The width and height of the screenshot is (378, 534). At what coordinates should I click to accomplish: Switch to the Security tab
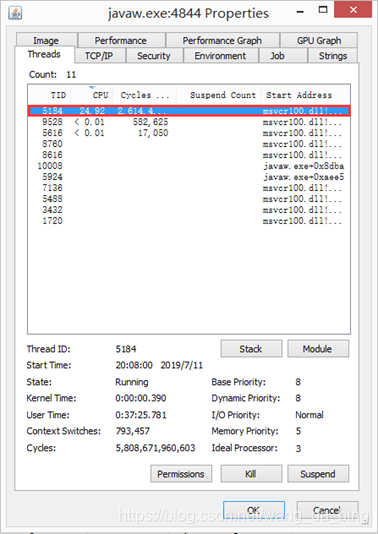click(x=154, y=56)
